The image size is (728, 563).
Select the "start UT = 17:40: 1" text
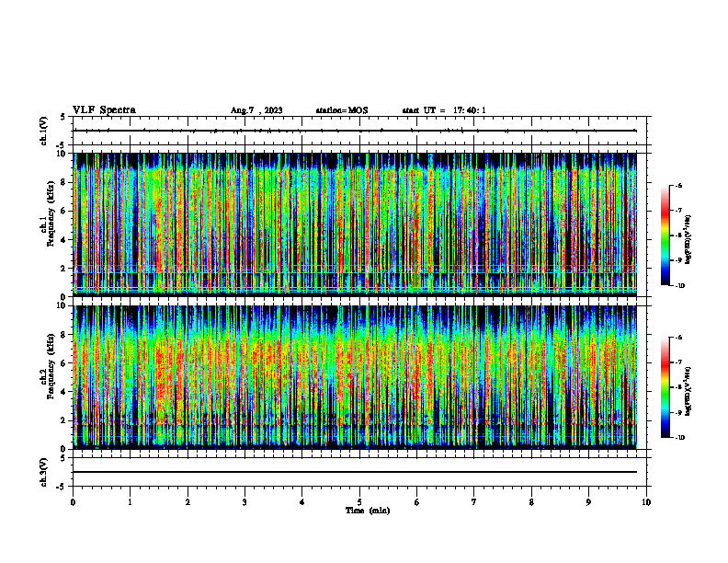(x=444, y=110)
